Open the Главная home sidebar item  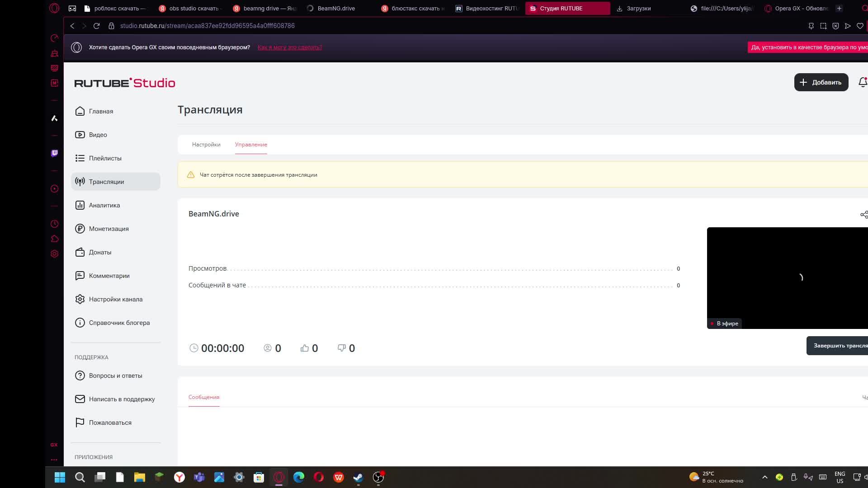coord(100,111)
